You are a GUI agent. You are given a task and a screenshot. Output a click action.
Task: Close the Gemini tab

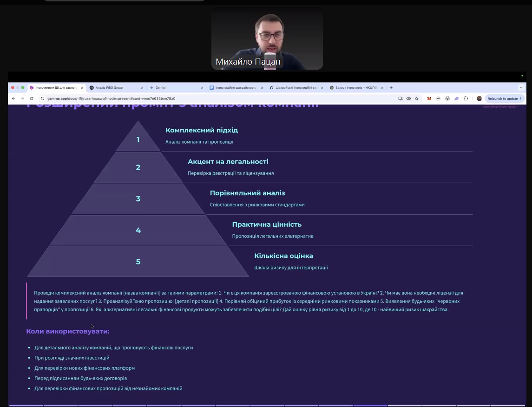pyautogui.click(x=202, y=87)
